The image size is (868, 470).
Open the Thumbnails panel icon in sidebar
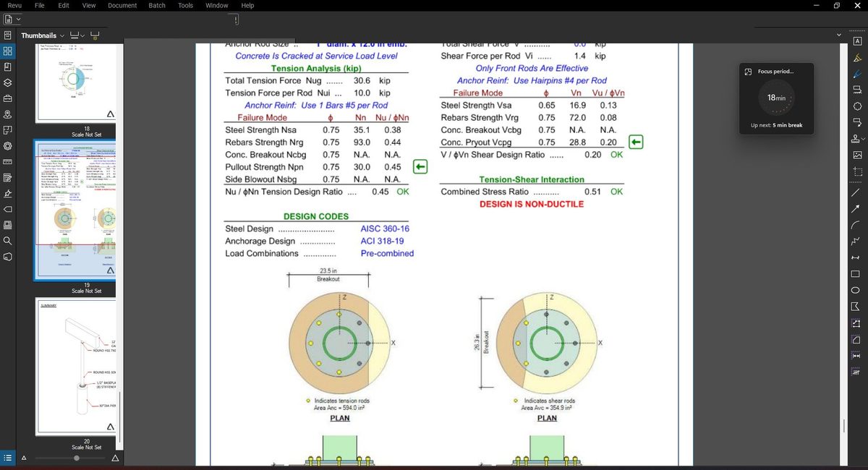pos(7,51)
